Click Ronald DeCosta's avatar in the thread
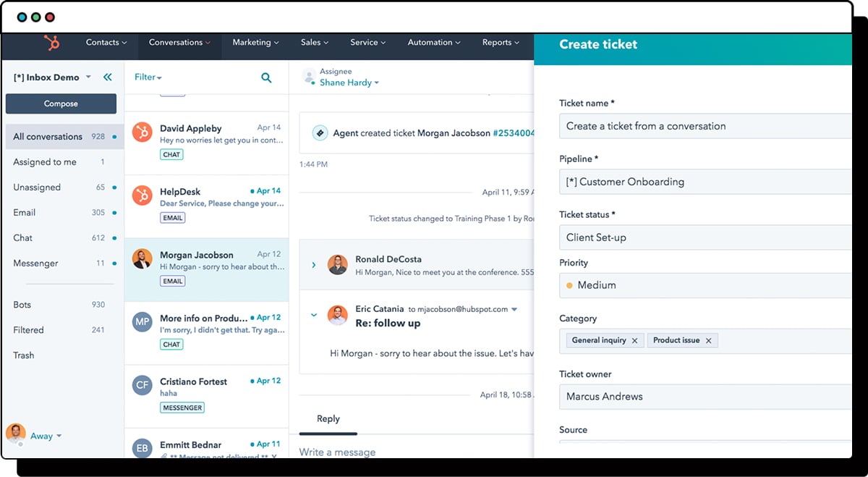This screenshot has width=868, height=477. [338, 265]
